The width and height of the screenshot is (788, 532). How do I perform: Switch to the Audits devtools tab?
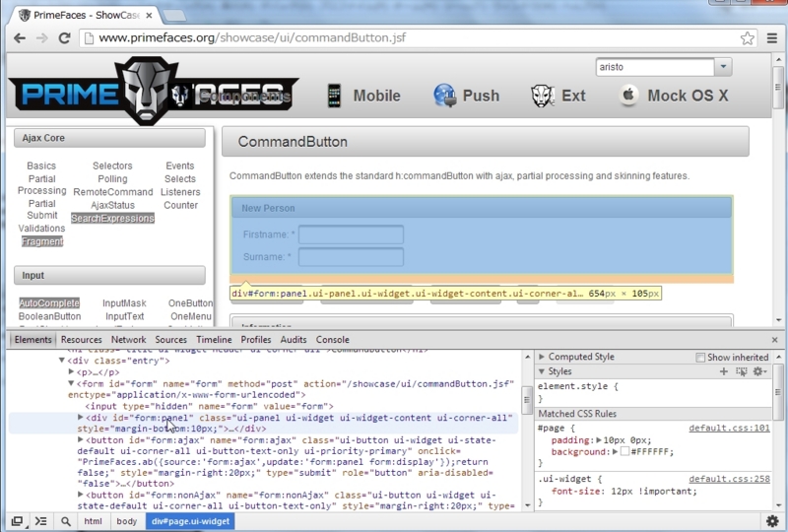coord(294,340)
